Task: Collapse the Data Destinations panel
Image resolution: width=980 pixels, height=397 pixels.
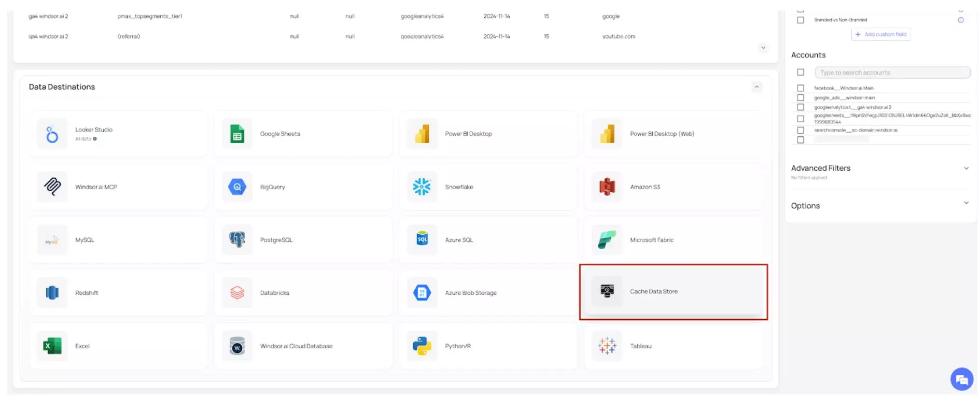Action: (x=757, y=87)
